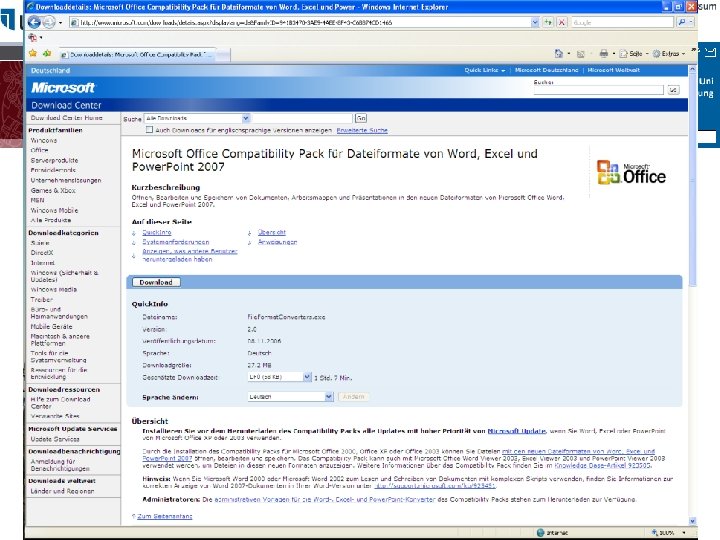Open Mobile Geräte download category

point(51,326)
